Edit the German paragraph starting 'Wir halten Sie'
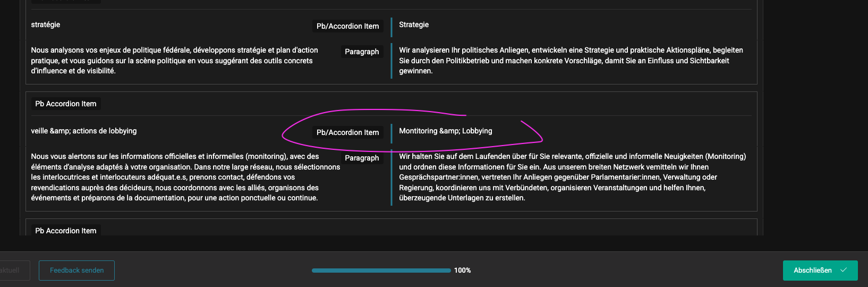Viewport: 868px width, 287px height. 575,177
